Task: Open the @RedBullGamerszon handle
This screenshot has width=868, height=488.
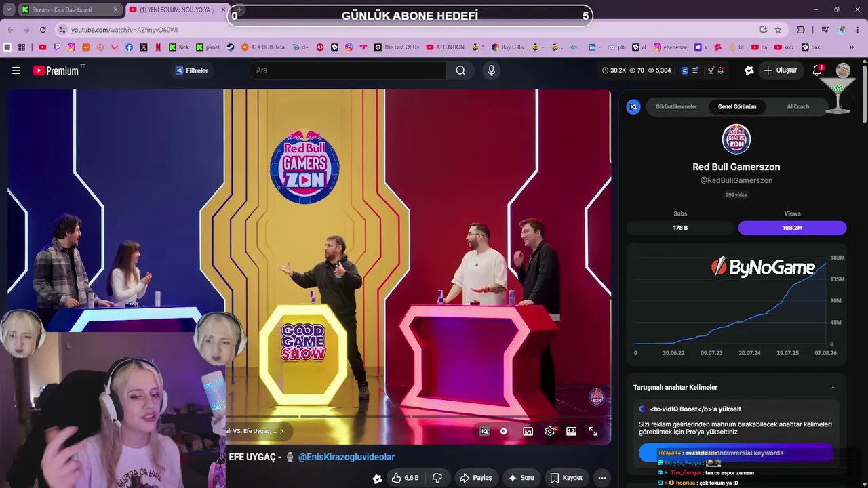Action: click(x=736, y=180)
